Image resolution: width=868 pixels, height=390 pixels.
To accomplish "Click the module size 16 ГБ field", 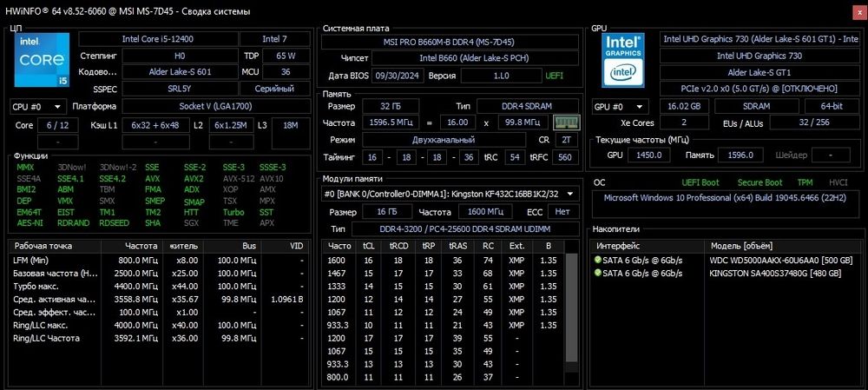I will 386,212.
